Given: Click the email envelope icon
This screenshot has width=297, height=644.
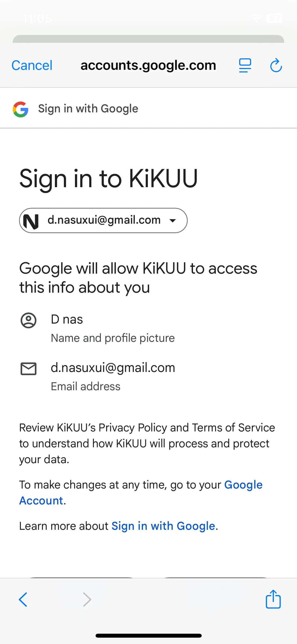Looking at the screenshot, I should pyautogui.click(x=29, y=369).
